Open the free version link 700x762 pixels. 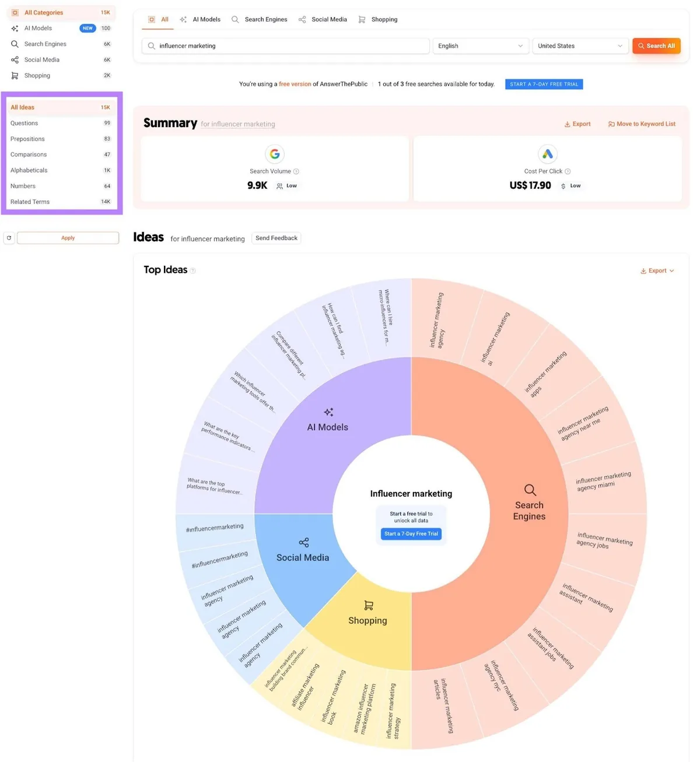(x=295, y=84)
